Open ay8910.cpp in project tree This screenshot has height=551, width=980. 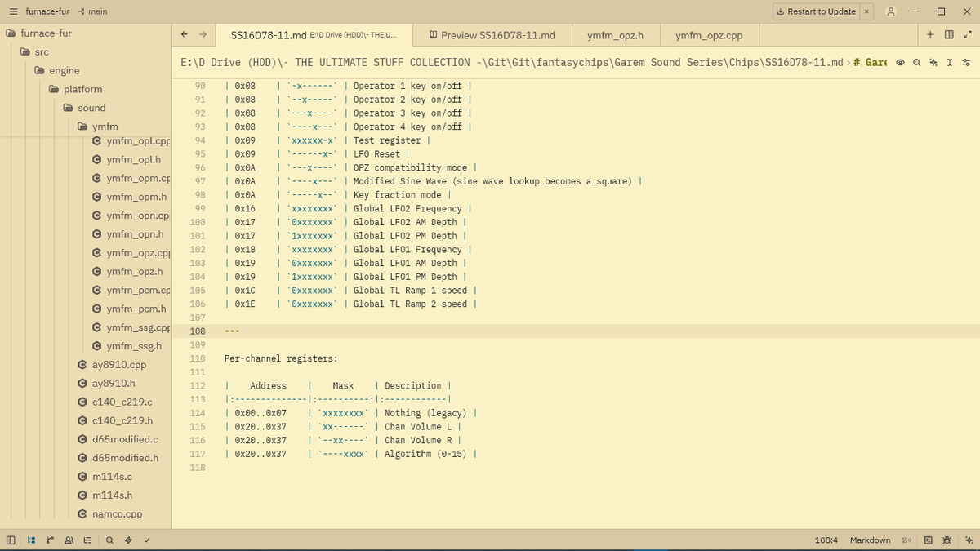(118, 365)
